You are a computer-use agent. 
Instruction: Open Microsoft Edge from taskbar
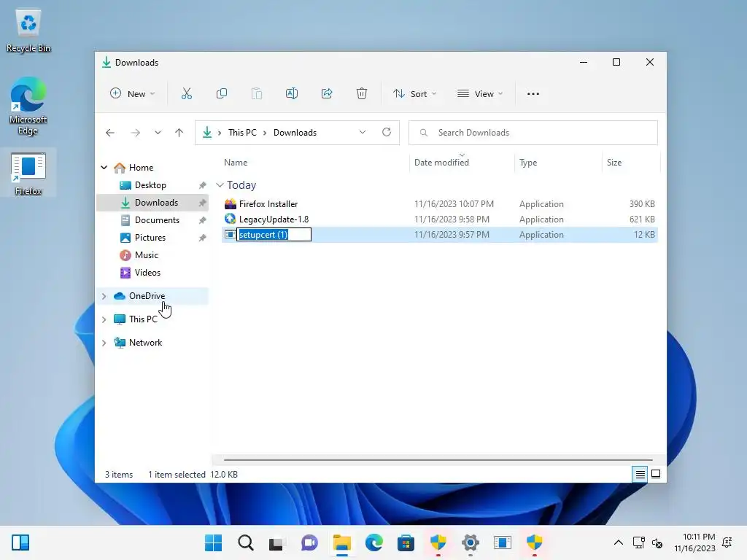click(x=374, y=542)
